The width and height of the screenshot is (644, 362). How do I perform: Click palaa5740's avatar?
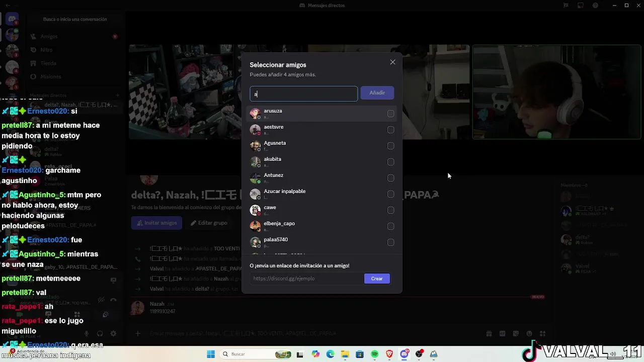(255, 242)
